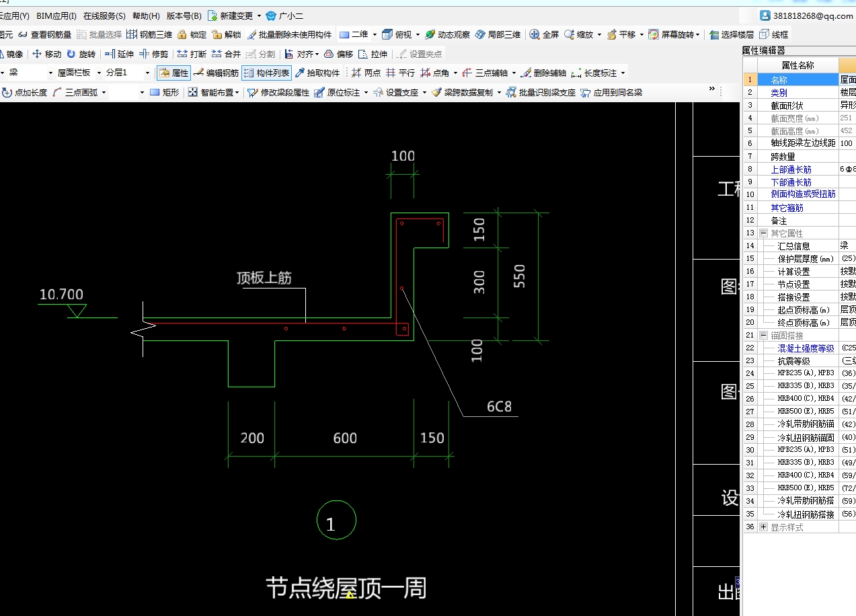This screenshot has height=616, width=856.
Task: Switch to 线框 wireframe display
Action: pos(773,34)
